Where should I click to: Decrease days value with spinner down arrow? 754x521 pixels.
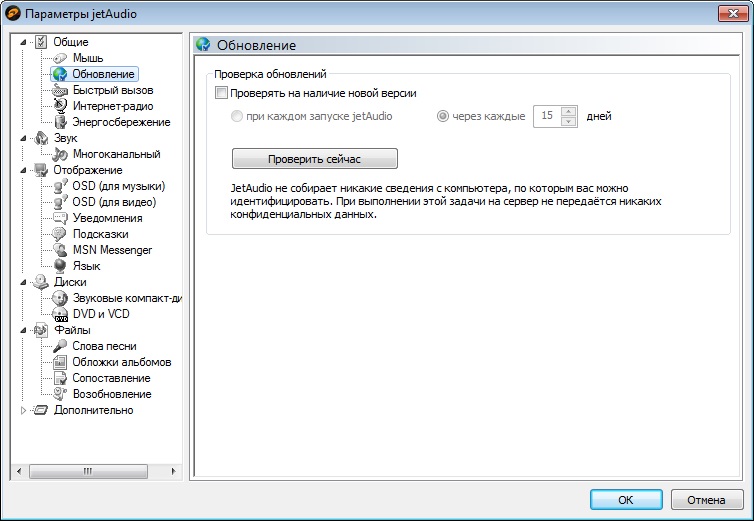pyautogui.click(x=568, y=121)
